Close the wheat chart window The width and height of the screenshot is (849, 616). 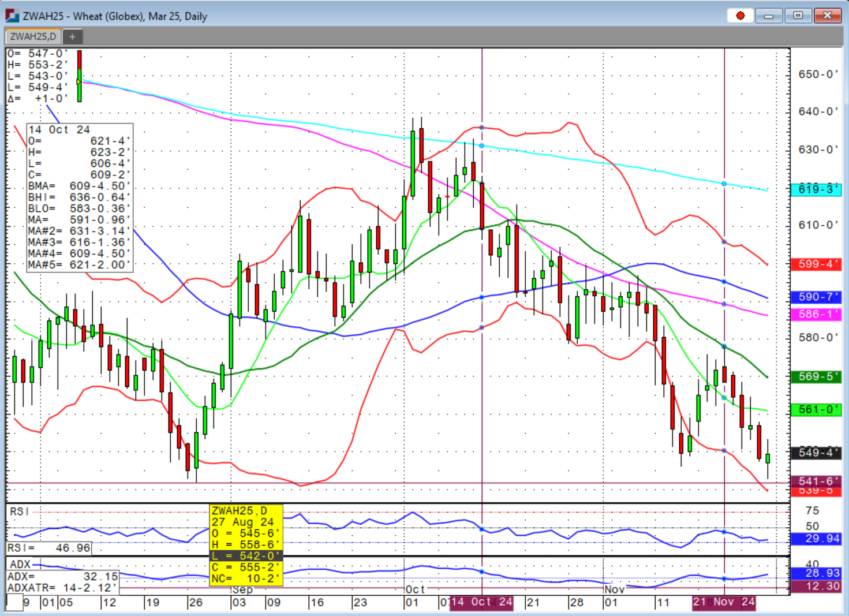click(x=828, y=16)
